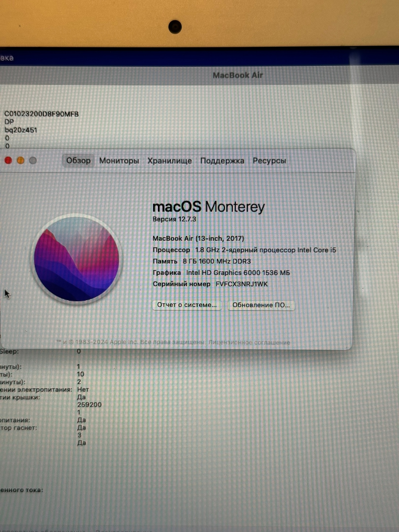Close the About This Mac window
The width and height of the screenshot is (399, 532).
click(8, 161)
